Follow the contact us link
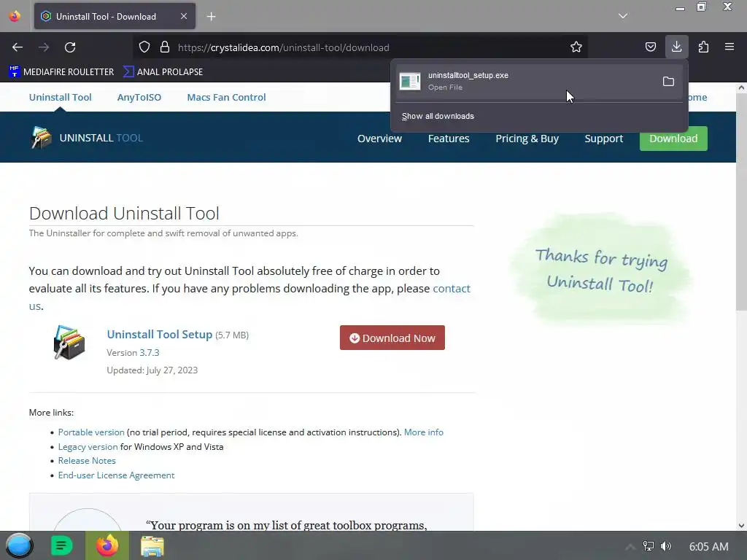The width and height of the screenshot is (747, 560). (451, 289)
